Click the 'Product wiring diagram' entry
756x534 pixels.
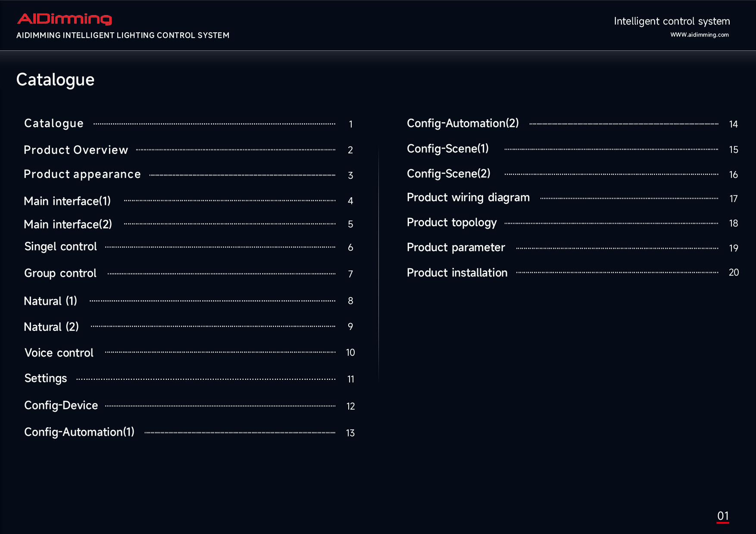pyautogui.click(x=469, y=198)
